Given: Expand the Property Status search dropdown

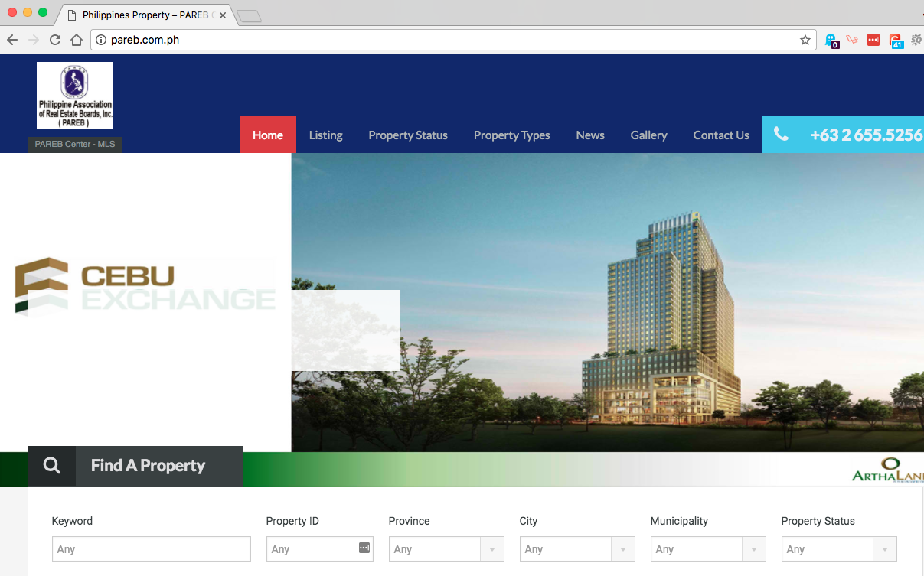Looking at the screenshot, I should [839, 549].
